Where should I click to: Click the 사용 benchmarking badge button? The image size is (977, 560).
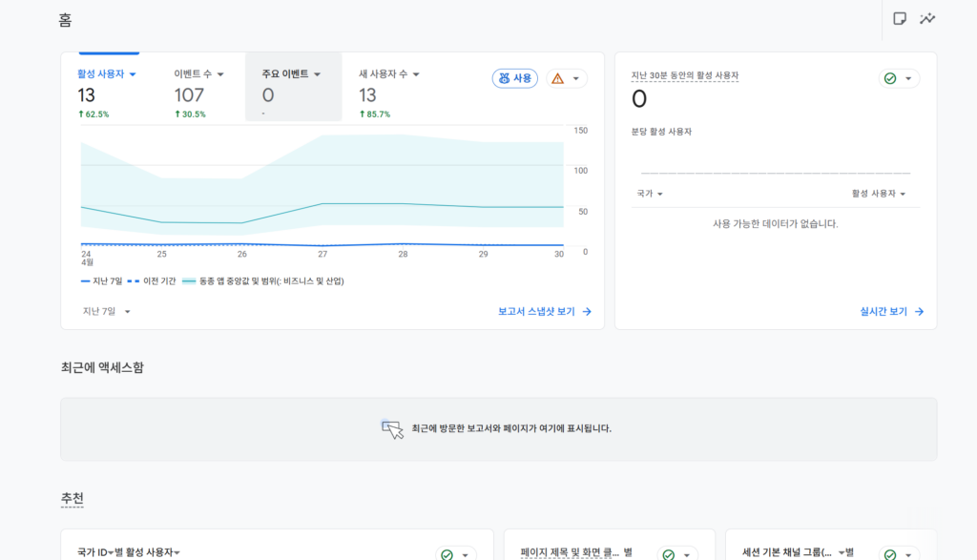click(x=514, y=78)
